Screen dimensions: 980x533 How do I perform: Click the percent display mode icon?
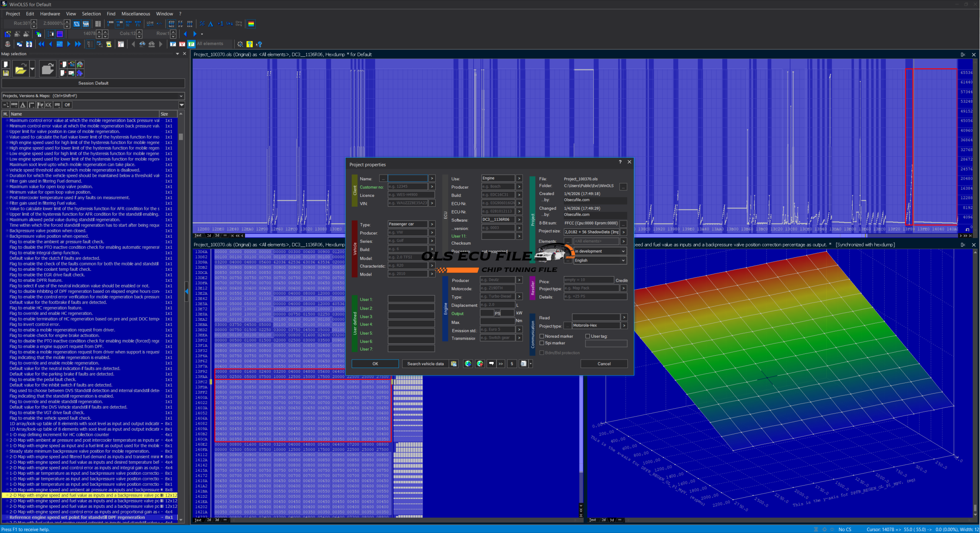tap(202, 24)
